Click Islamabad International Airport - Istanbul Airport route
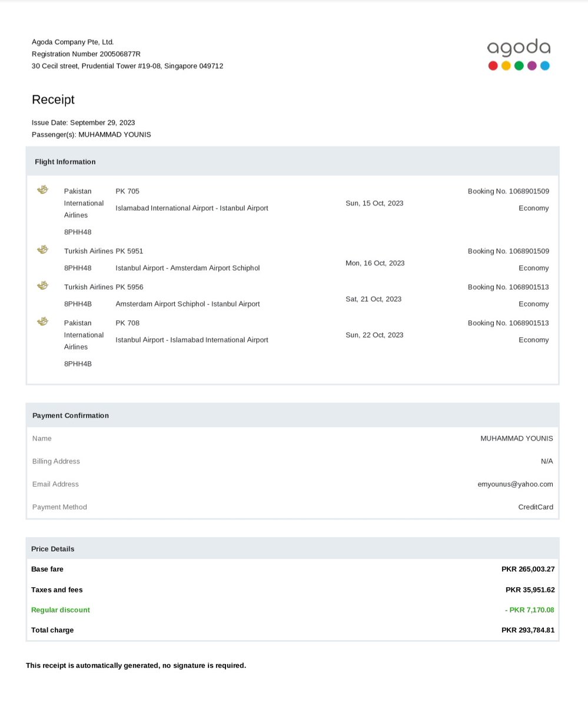Image resolution: width=588 pixels, height=706 pixels. click(192, 208)
